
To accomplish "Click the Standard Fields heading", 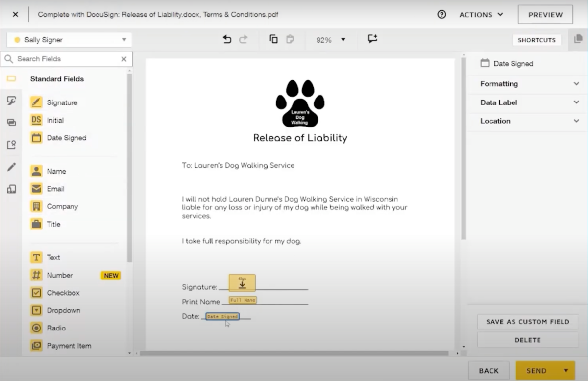I will click(57, 79).
